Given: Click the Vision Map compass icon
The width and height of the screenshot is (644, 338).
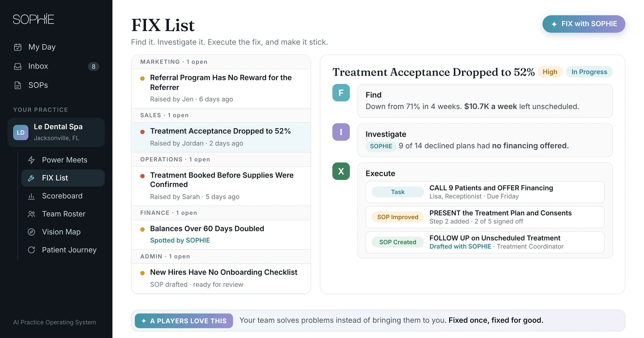Looking at the screenshot, I should coord(31,232).
